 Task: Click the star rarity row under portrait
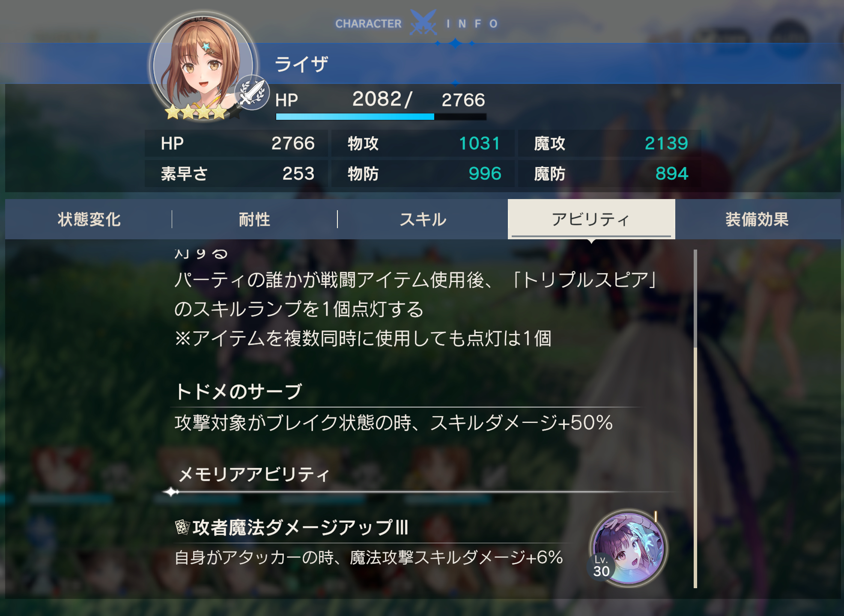[x=203, y=112]
